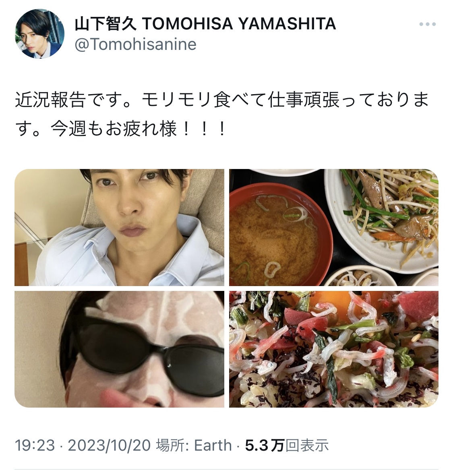
Task: Click the 19:23 post time
Action: tap(35, 445)
